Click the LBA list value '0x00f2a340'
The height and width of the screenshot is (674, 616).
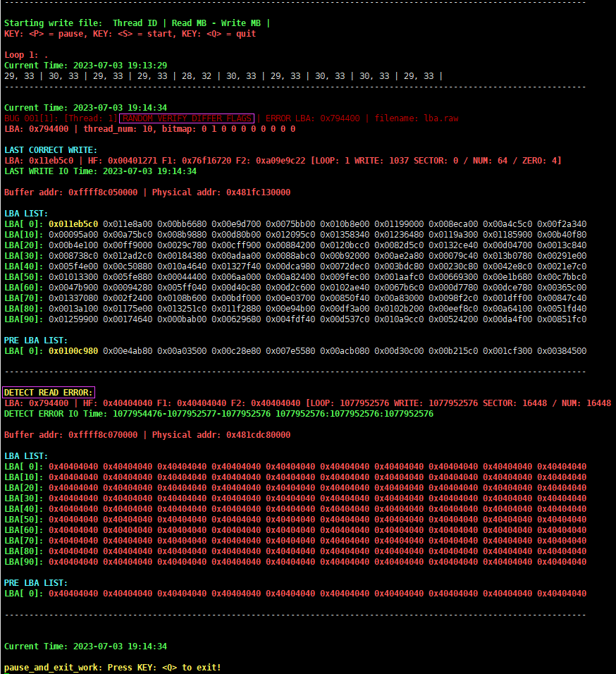click(x=562, y=224)
